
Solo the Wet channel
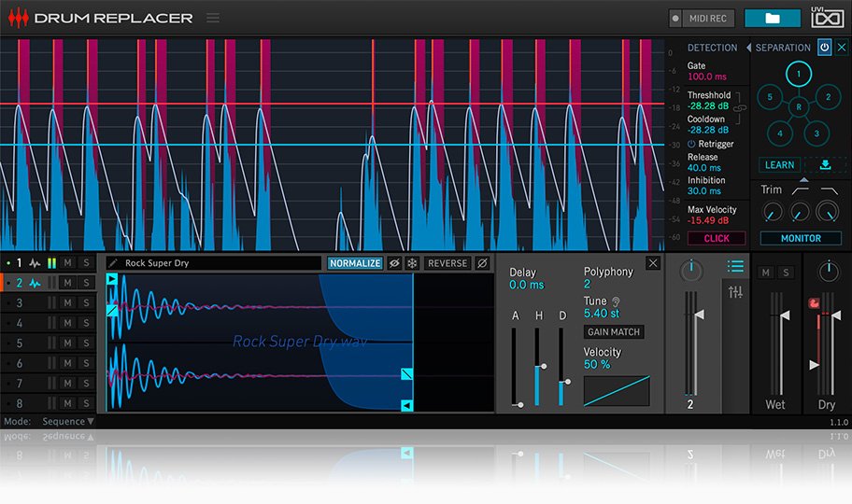click(x=785, y=273)
